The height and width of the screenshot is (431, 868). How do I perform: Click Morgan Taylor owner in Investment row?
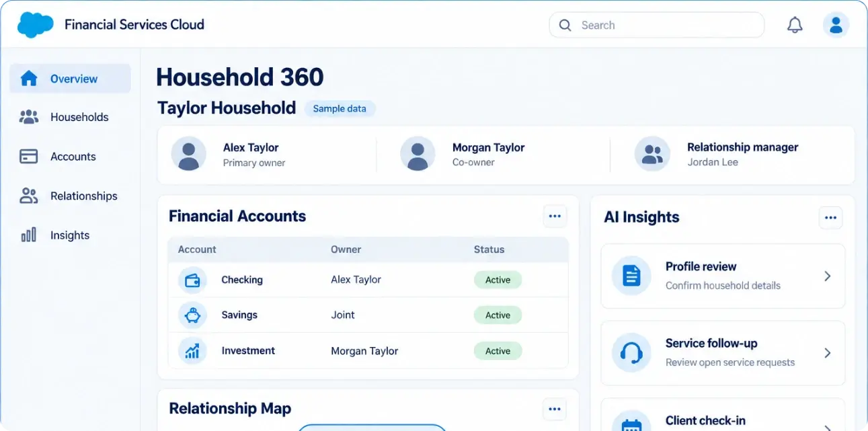(364, 351)
